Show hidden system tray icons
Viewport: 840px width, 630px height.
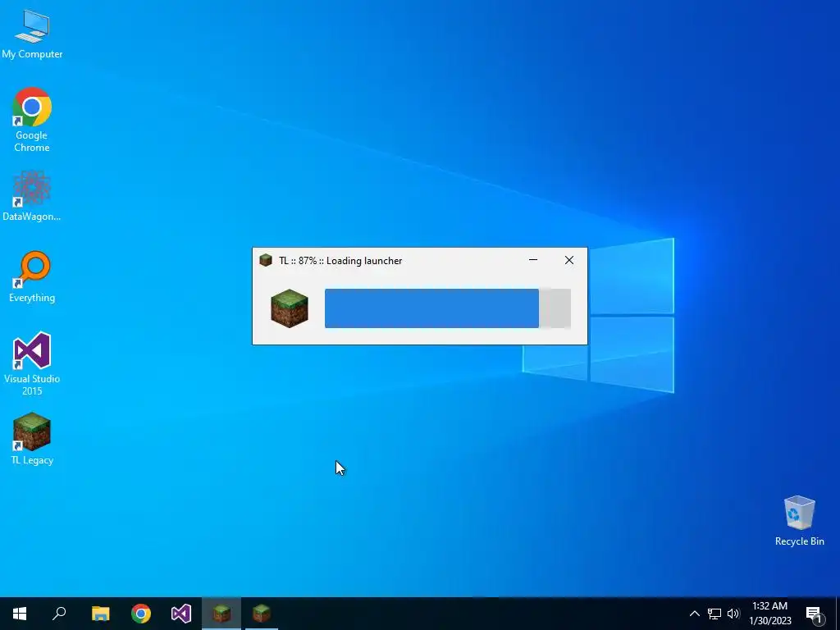(x=694, y=614)
